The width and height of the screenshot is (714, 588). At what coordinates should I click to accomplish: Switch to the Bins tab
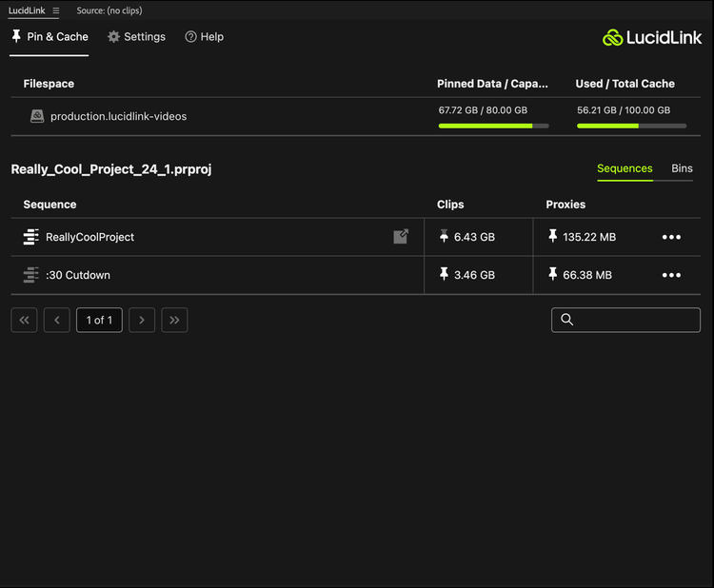[682, 168]
